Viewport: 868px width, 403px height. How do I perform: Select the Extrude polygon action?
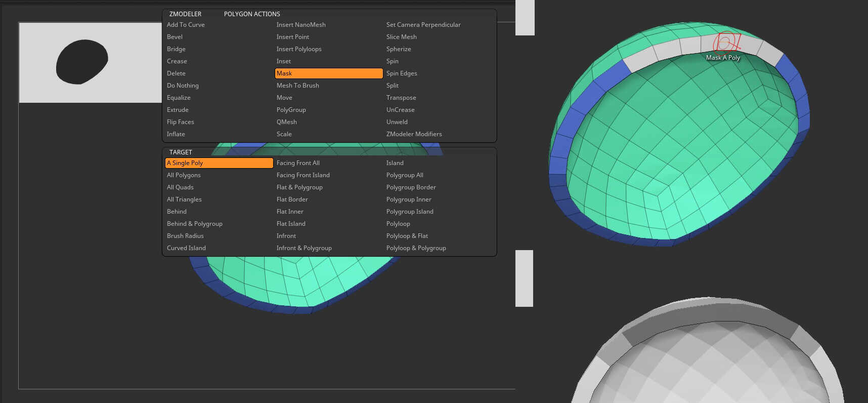[x=178, y=110]
